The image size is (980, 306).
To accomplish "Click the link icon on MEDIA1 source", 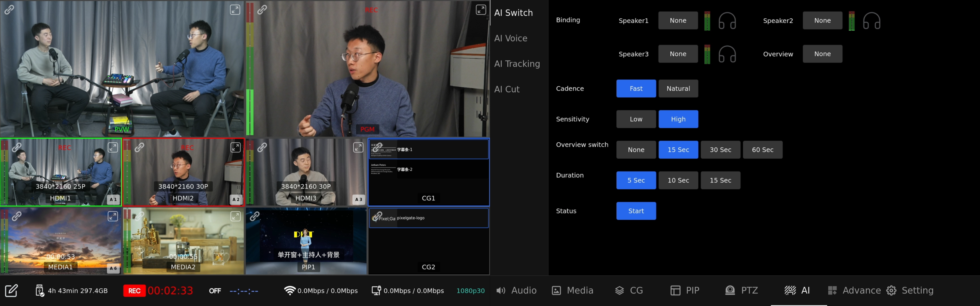I will [17, 216].
